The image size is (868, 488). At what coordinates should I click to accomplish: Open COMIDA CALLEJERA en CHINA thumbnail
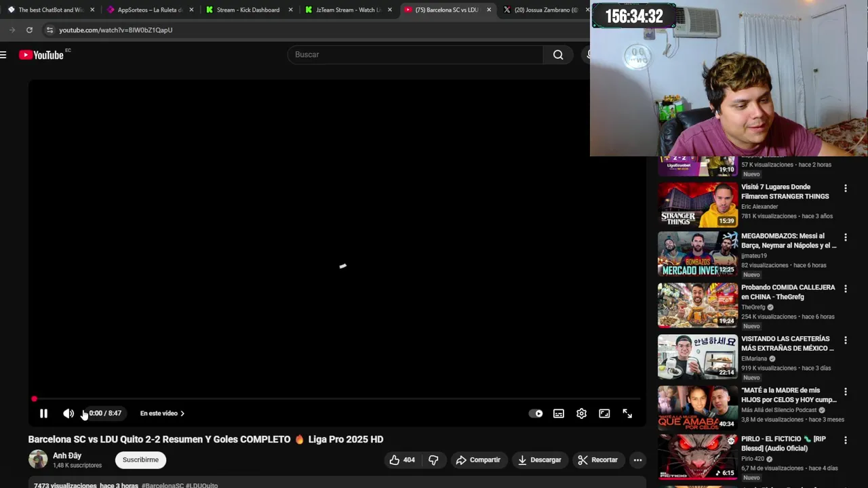(x=698, y=305)
